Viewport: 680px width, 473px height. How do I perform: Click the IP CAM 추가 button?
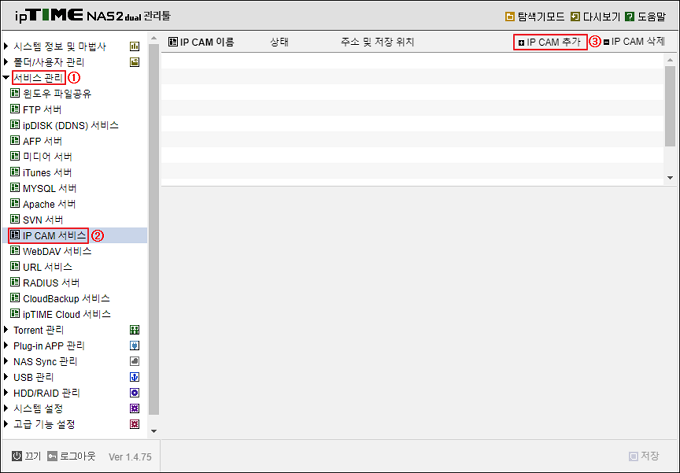549,42
